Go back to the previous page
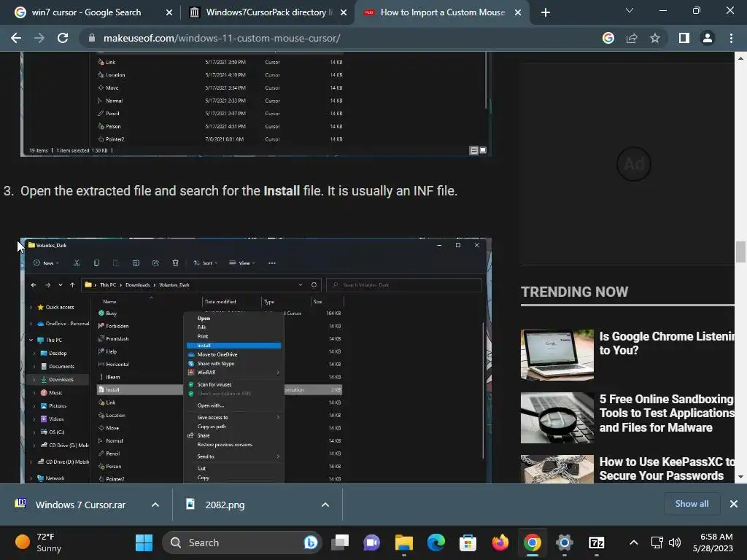747x560 pixels. pyautogui.click(x=16, y=38)
